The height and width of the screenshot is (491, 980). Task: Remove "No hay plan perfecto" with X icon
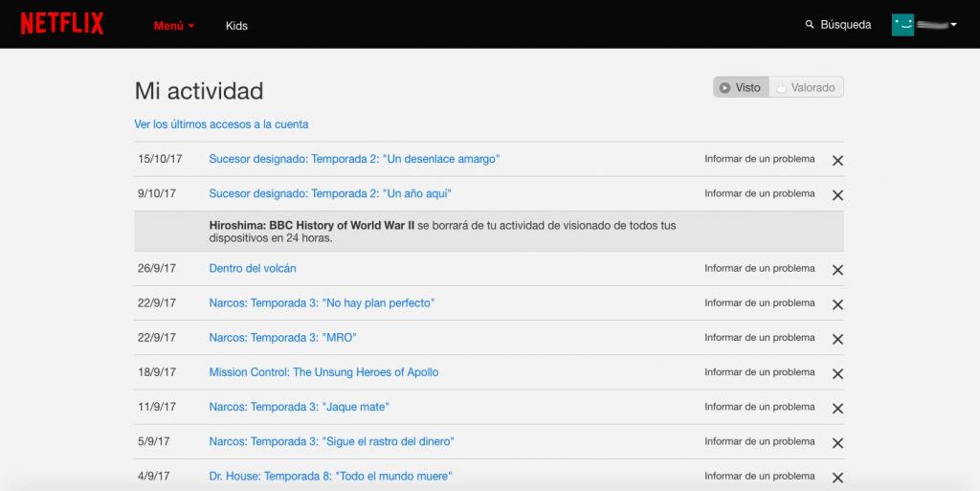837,304
